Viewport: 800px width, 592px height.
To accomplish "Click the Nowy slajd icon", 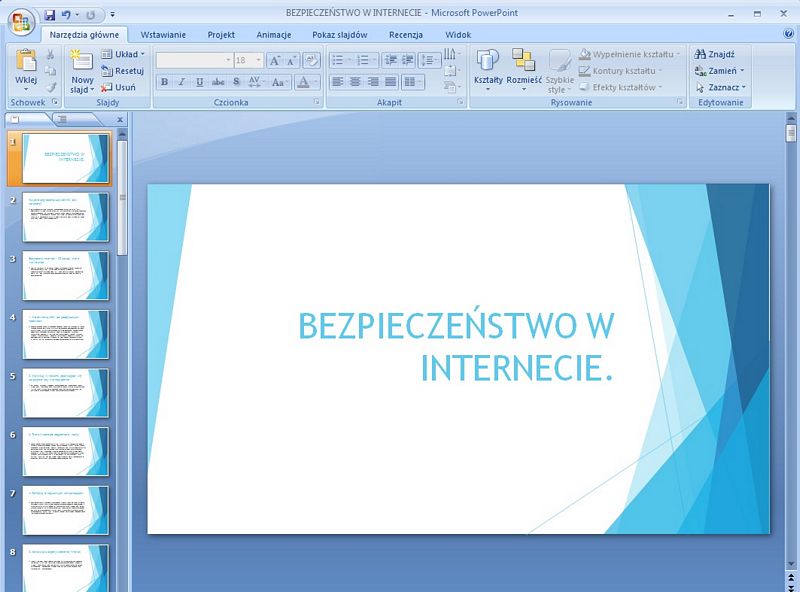I will (x=82, y=61).
